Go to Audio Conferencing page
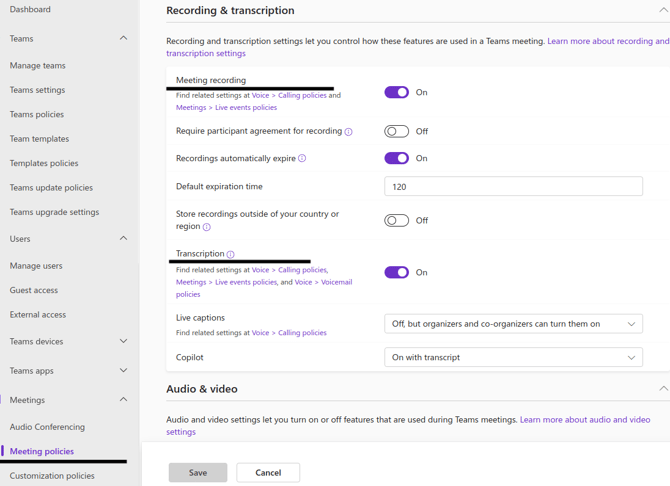The width and height of the screenshot is (670, 486). click(47, 427)
